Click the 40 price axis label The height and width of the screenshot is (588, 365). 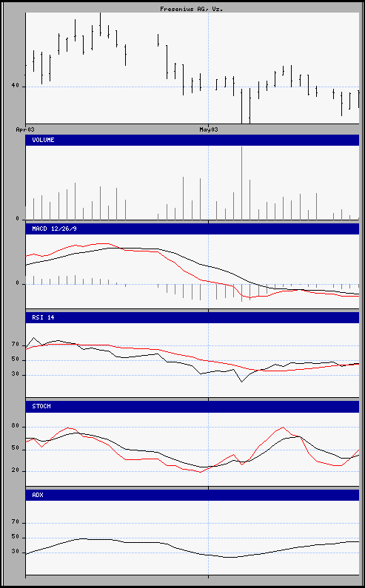click(15, 86)
